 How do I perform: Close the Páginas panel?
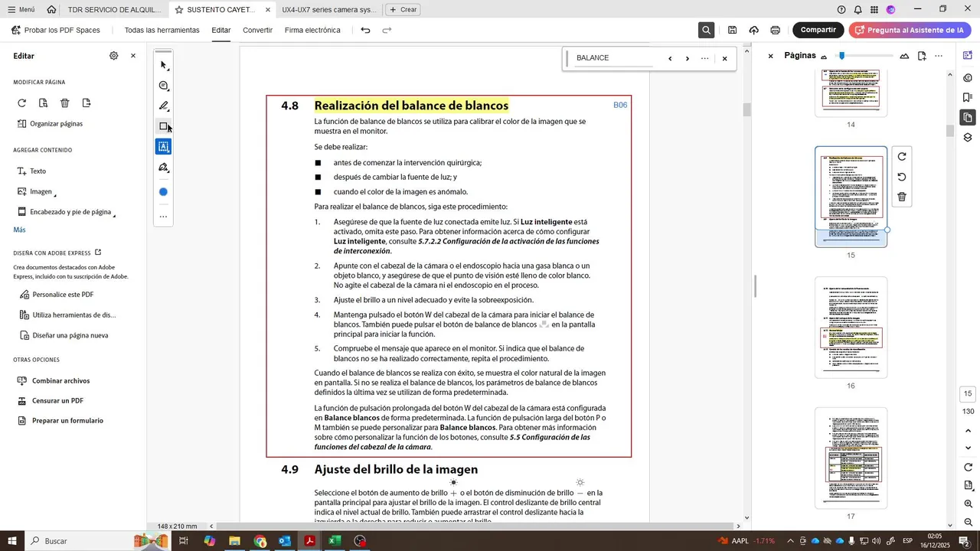(771, 56)
